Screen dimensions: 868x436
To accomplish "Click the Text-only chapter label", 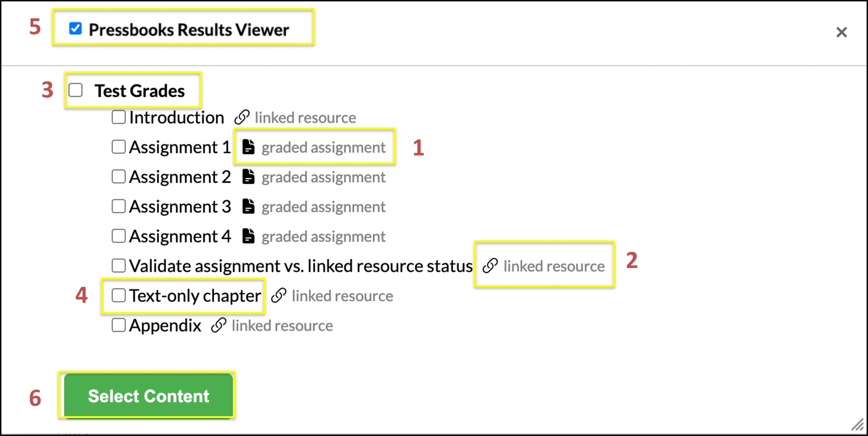I will pos(195,296).
